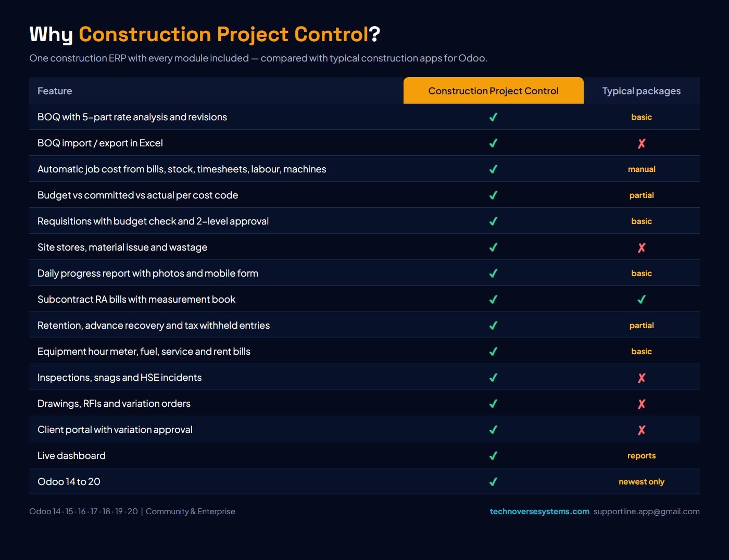Click the green checkmark in the BOQ with 5-part rate analysis row

[x=493, y=117]
